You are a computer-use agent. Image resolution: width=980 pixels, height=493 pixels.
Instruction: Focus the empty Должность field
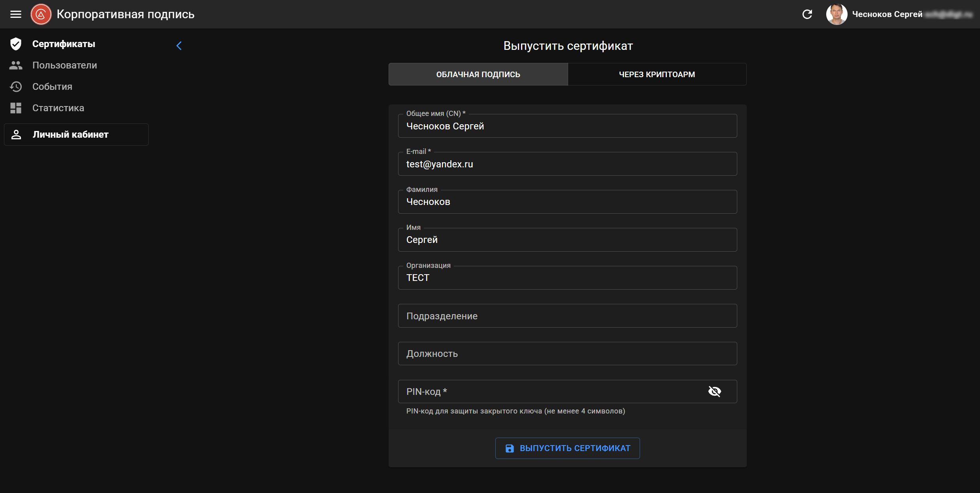coord(567,354)
